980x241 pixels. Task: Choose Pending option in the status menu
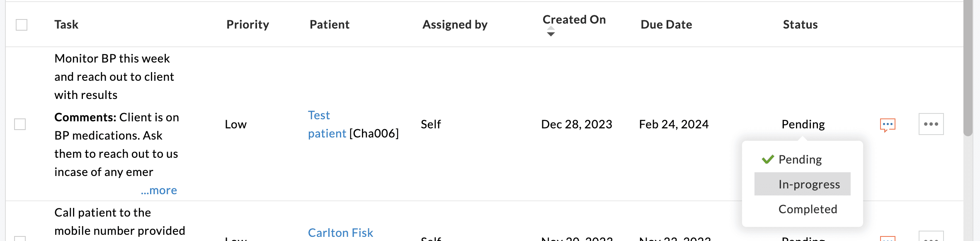point(799,159)
